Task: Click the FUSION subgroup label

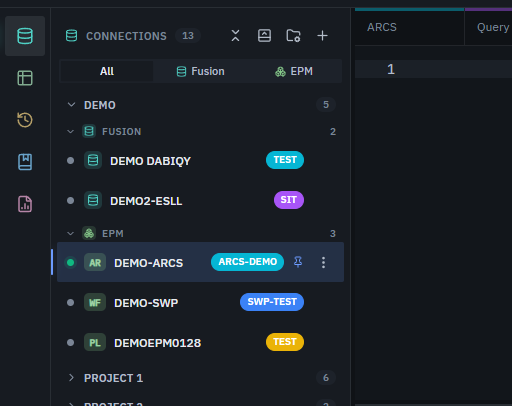Action: coord(122,132)
